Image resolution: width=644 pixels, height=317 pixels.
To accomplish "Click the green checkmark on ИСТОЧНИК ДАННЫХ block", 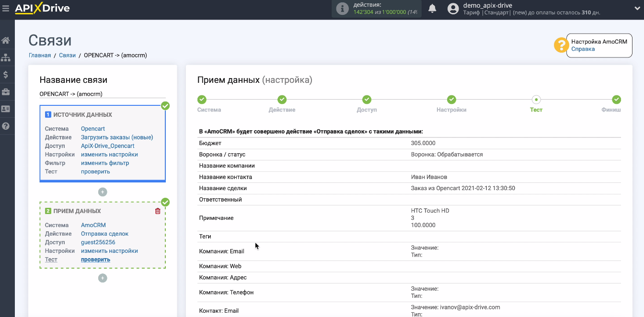I will click(x=165, y=106).
